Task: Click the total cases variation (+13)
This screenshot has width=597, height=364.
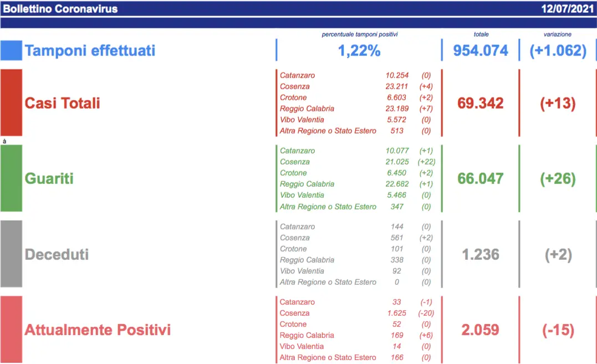Action: tap(558, 103)
